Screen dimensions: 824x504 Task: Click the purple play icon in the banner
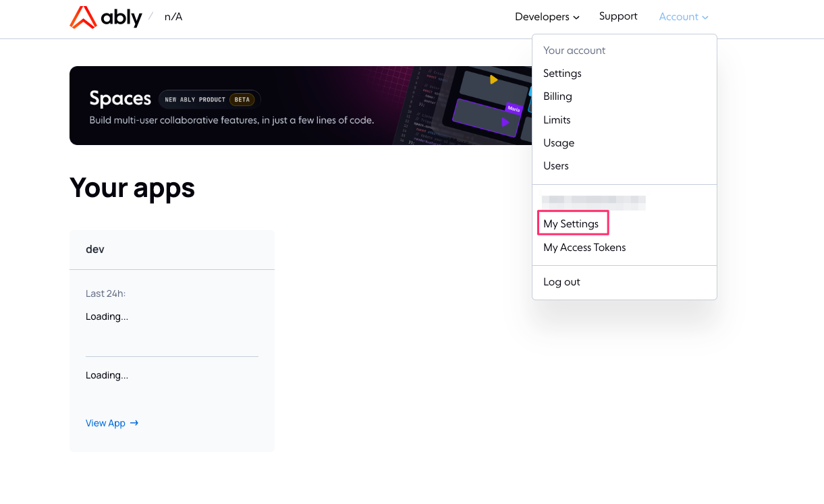(x=505, y=123)
